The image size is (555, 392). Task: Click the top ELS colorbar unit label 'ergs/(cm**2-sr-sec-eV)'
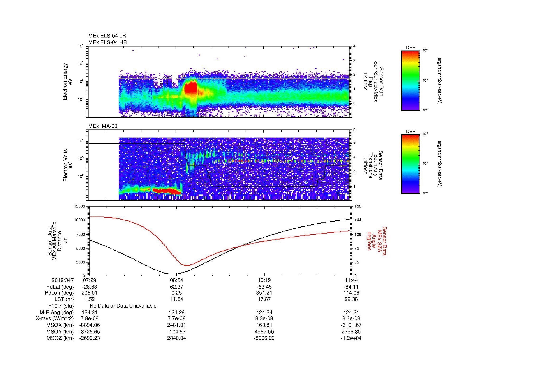(439, 81)
